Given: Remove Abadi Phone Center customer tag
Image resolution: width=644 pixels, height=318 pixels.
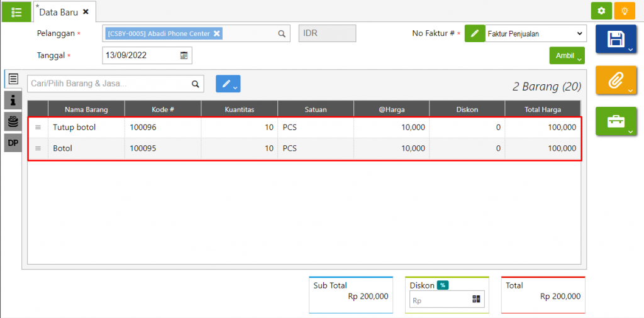Looking at the screenshot, I should pos(216,34).
